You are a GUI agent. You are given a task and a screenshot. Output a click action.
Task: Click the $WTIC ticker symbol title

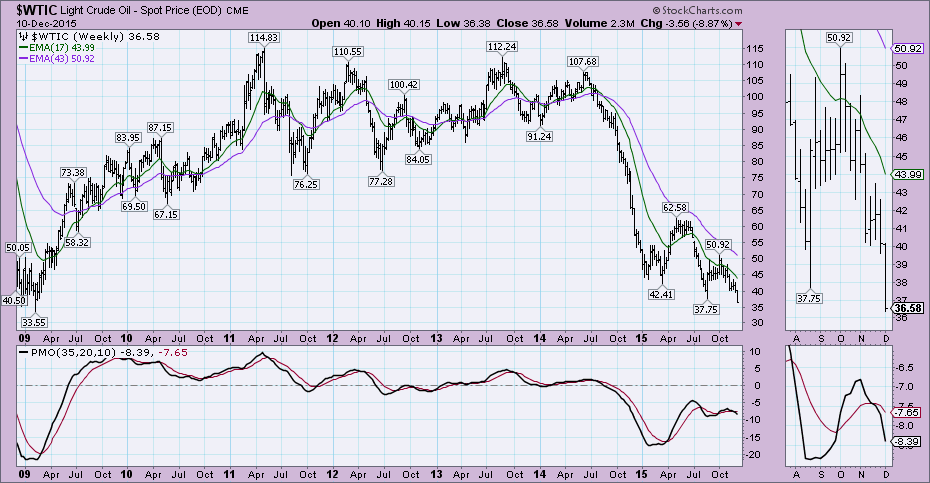tap(38, 9)
